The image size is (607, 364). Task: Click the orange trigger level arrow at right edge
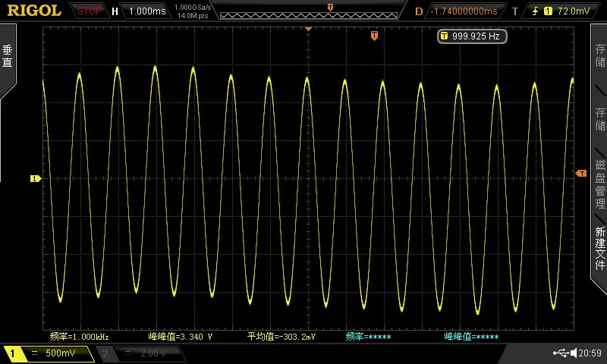pos(581,174)
